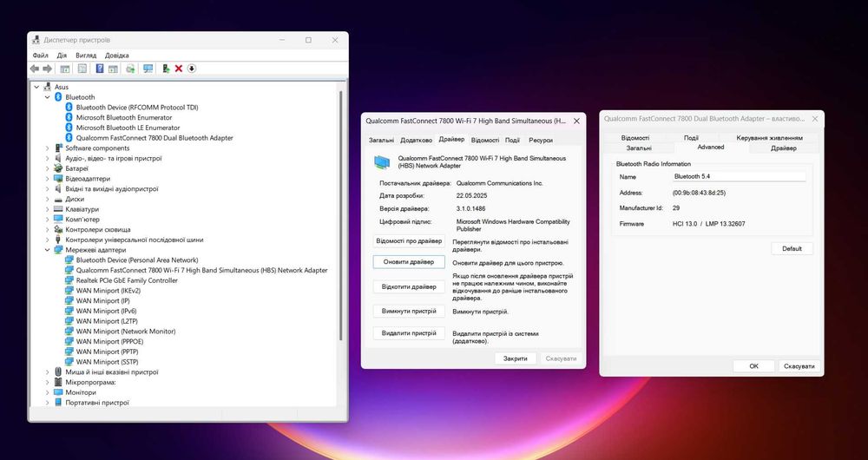Expand the Батареї category
The width and height of the screenshot is (868, 460).
point(48,168)
